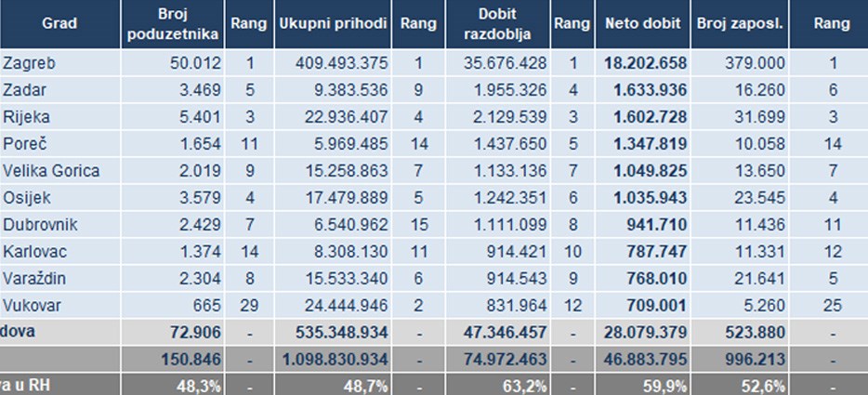
Task: Click the Varaždin city cell
Action: point(33,279)
